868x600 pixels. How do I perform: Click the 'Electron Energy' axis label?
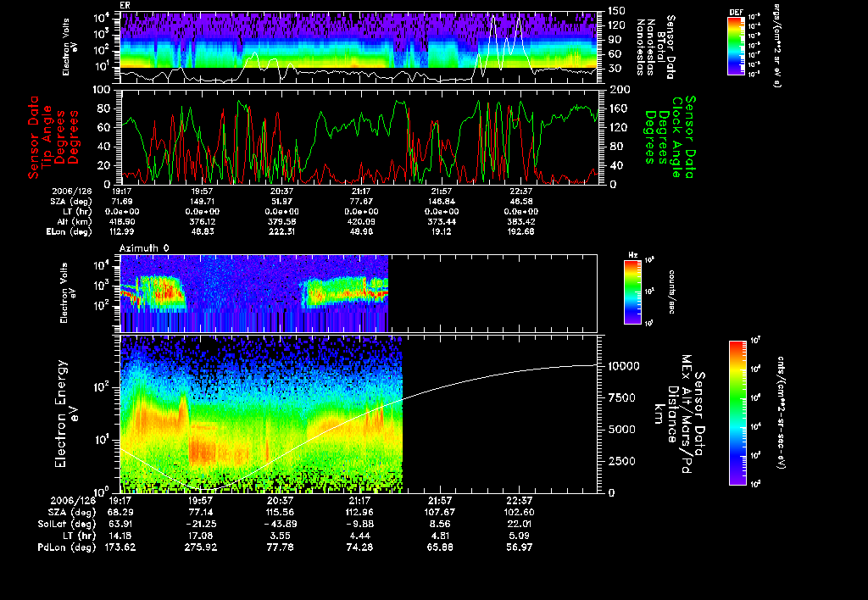[61, 414]
